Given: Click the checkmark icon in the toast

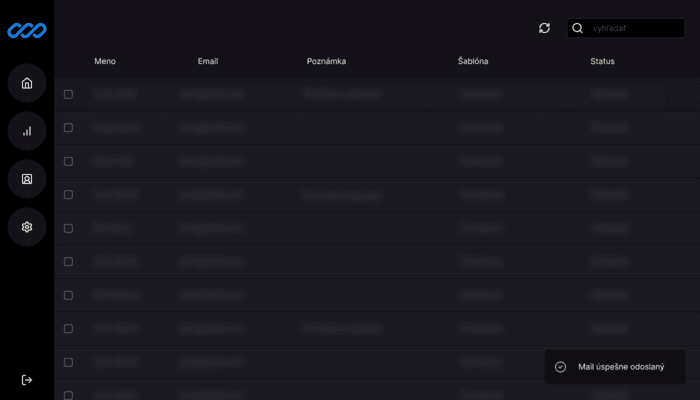Looking at the screenshot, I should coord(561,367).
